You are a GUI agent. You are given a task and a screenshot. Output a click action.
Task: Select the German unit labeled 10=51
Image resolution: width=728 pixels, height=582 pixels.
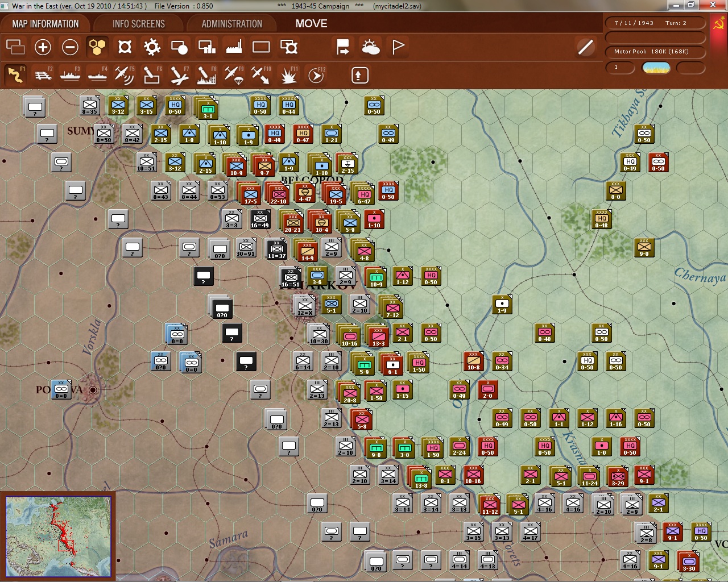coord(146,162)
